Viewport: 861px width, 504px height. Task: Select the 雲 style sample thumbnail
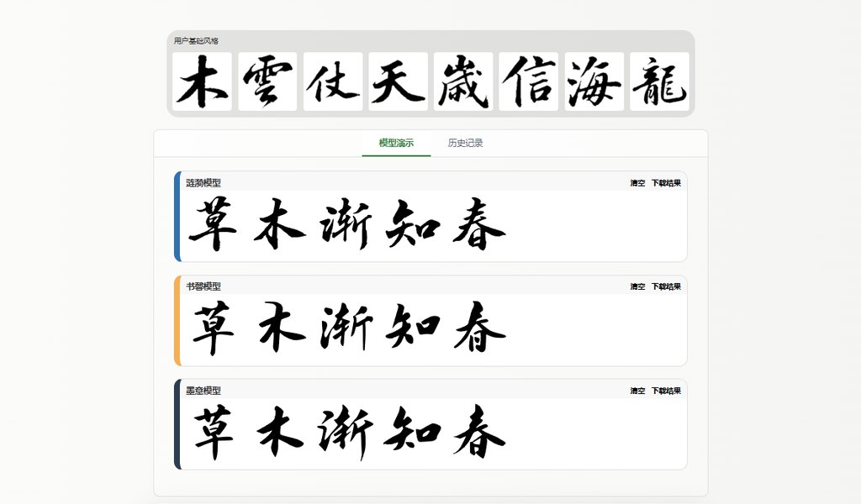(267, 81)
